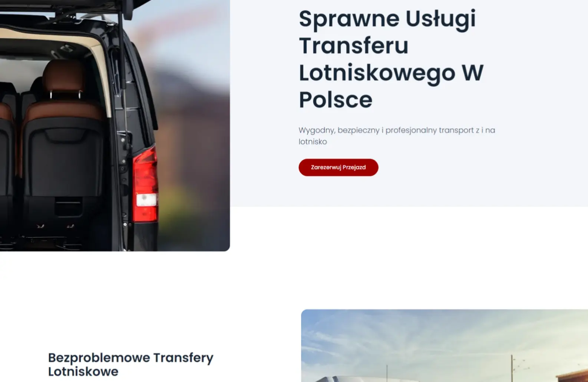Viewport: 588px width, 382px height.
Task: Click the word lotnisko in the subtitle
Action: [313, 142]
